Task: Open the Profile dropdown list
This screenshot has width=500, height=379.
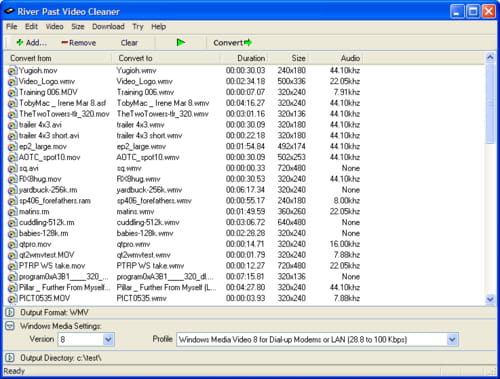Action: (x=452, y=340)
